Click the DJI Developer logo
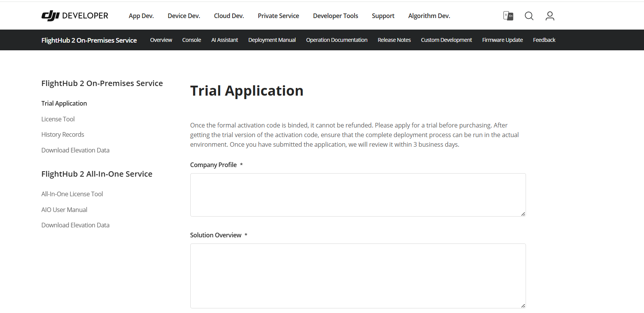This screenshot has width=644, height=313. coord(75,16)
